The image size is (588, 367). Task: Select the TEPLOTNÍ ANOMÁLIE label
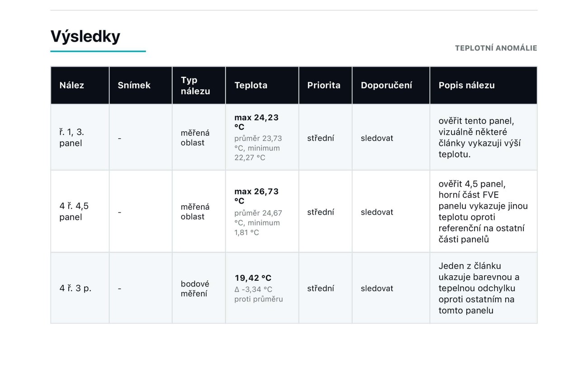[x=496, y=48]
